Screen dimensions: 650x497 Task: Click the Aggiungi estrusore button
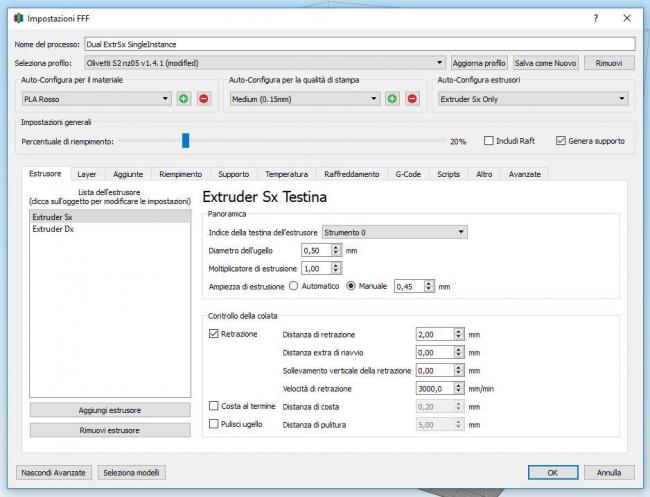(110, 410)
